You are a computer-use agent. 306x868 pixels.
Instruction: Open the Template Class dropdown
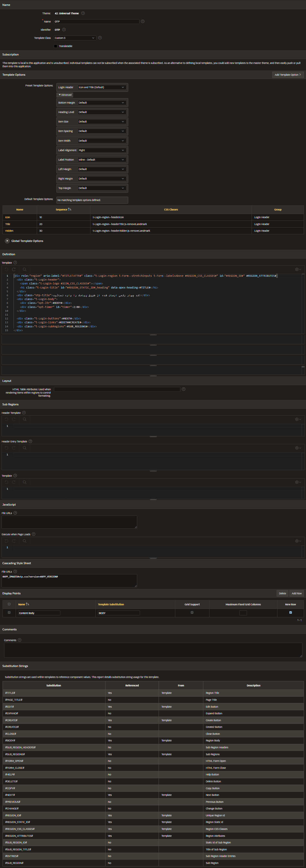point(75,38)
